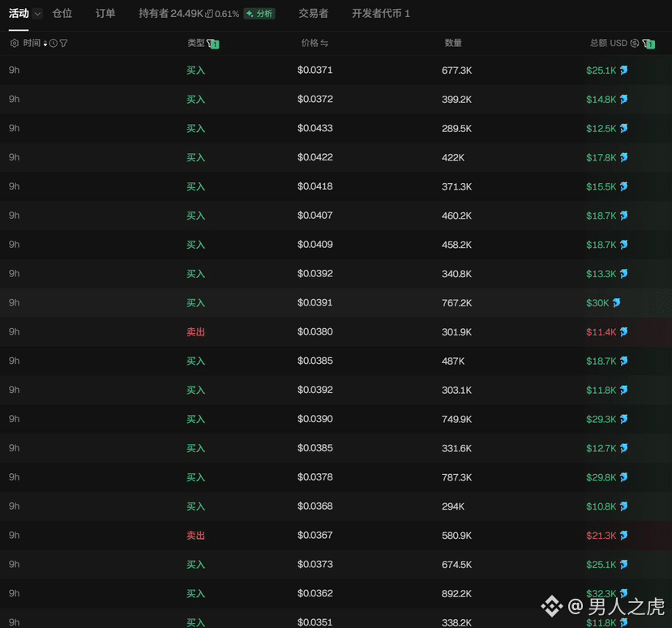Image resolution: width=672 pixels, height=628 pixels.
Task: Click the 数量 column header
Action: click(x=453, y=43)
